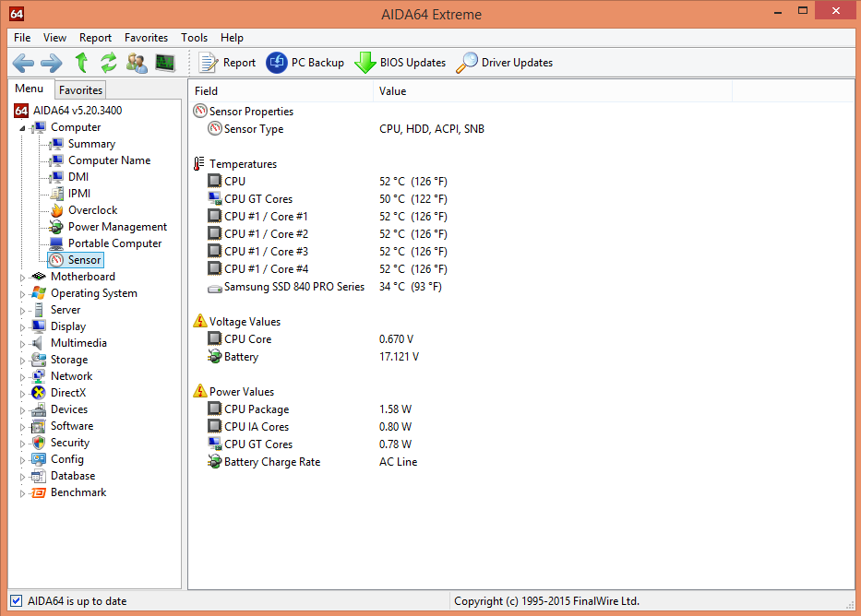Click the Motherboard icon in tree

[x=39, y=277]
